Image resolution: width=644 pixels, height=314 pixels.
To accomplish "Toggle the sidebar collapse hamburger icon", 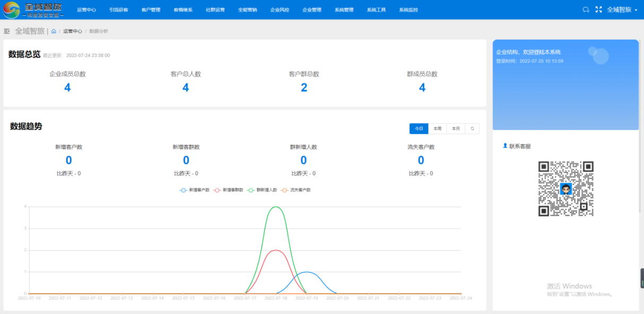I will (x=7, y=31).
